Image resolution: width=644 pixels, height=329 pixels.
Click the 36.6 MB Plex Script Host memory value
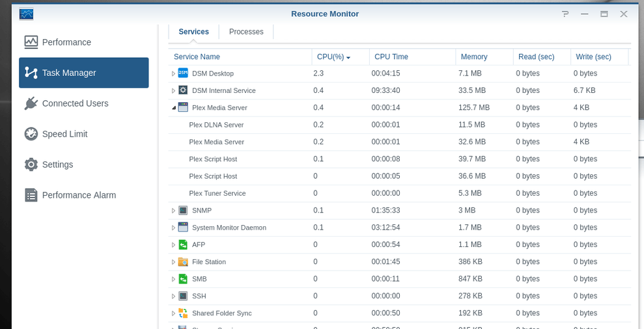[x=472, y=176]
